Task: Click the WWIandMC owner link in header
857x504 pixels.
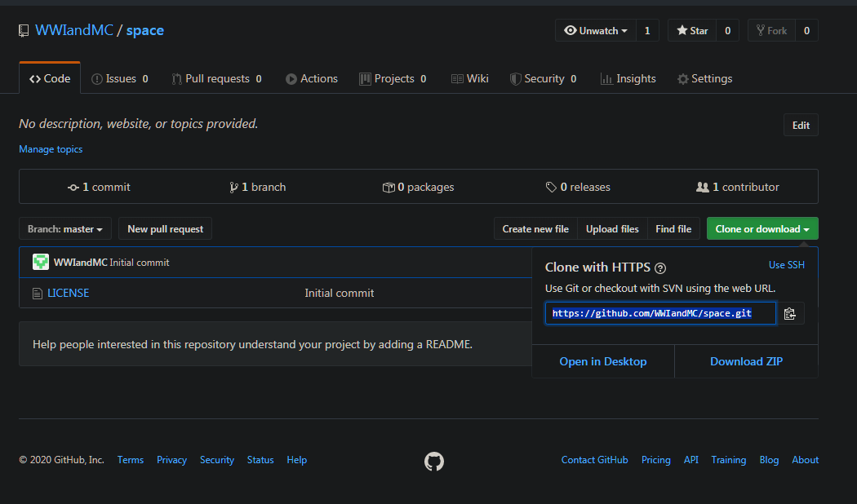Action: (74, 30)
